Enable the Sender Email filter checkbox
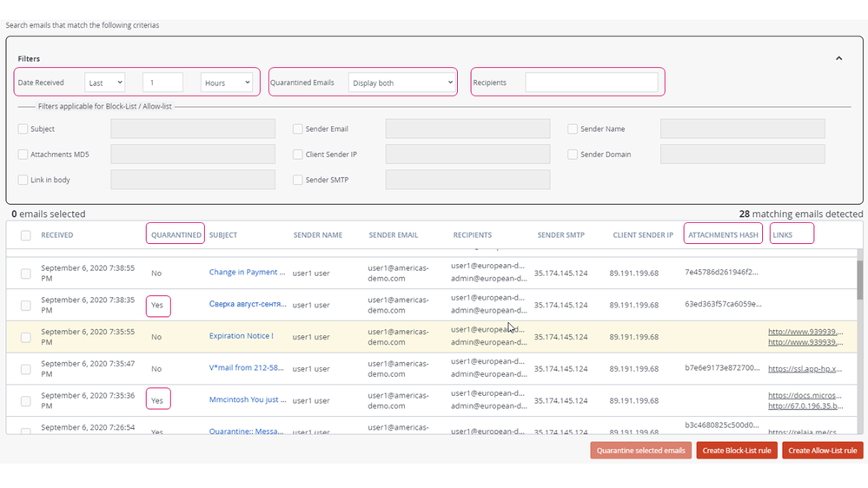Screen dimensions: 868x488 pyautogui.click(x=298, y=129)
